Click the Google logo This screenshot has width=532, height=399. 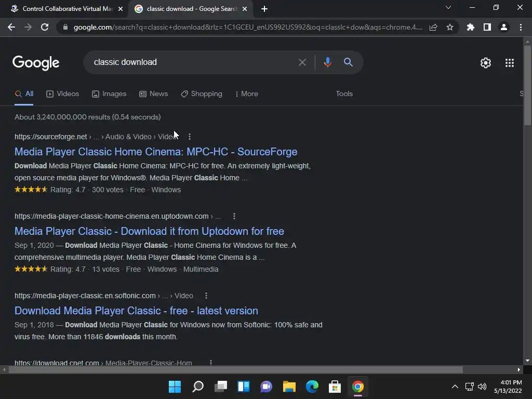[36, 63]
